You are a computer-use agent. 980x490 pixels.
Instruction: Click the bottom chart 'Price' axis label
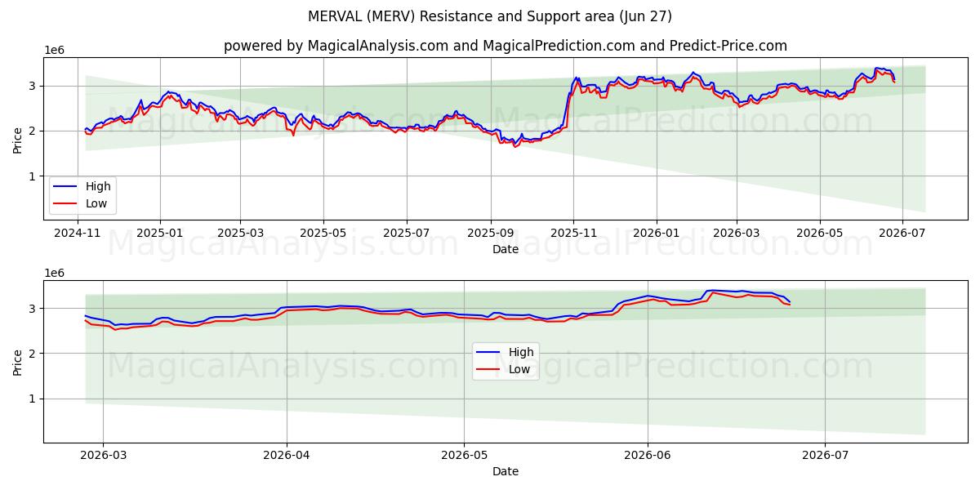click(x=18, y=362)
